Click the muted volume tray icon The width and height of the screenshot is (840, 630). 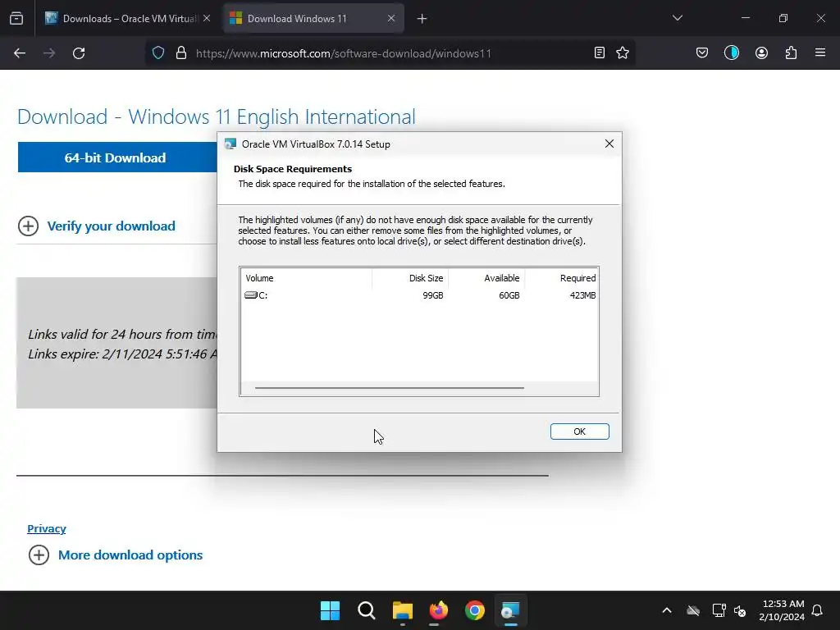coord(741,610)
